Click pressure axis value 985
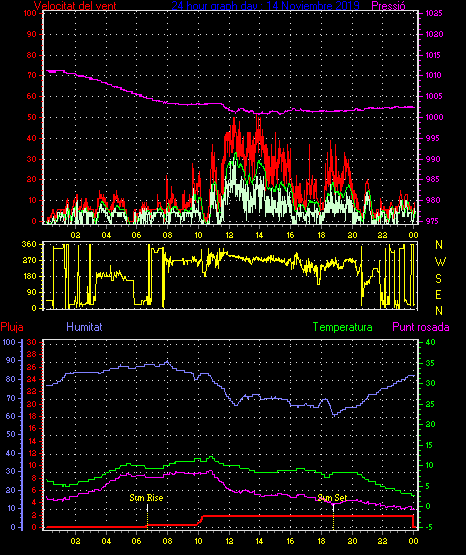The width and height of the screenshot is (466, 555). tap(432, 179)
